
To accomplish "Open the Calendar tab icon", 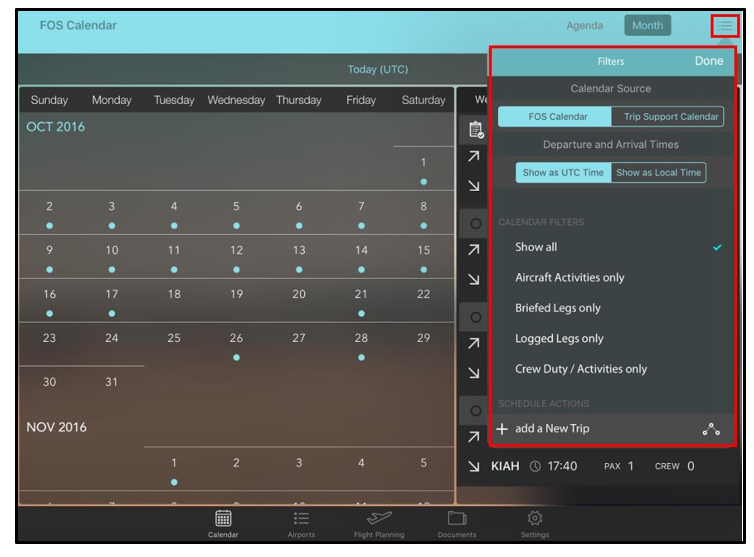I will (223, 518).
